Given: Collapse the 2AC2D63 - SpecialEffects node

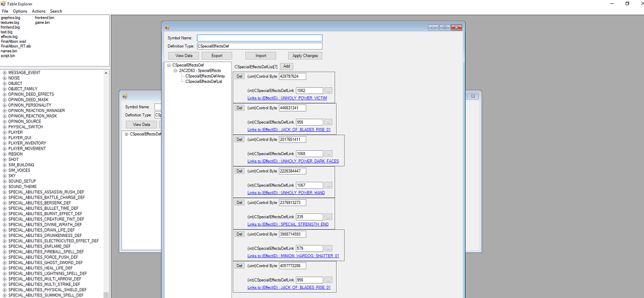Looking at the screenshot, I should [175, 71].
